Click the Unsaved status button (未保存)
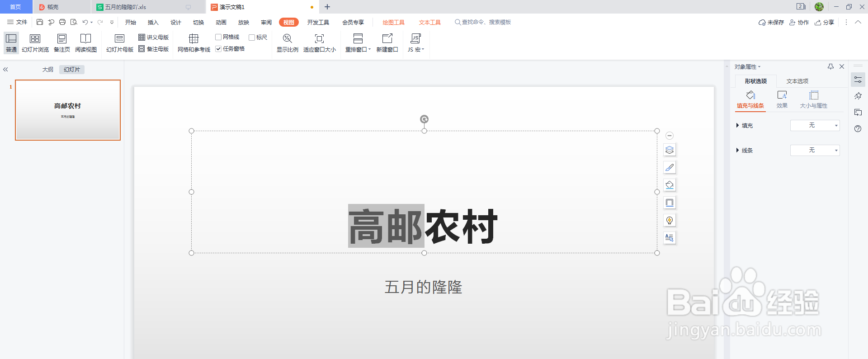Screen dimensions: 868x359 (x=771, y=22)
